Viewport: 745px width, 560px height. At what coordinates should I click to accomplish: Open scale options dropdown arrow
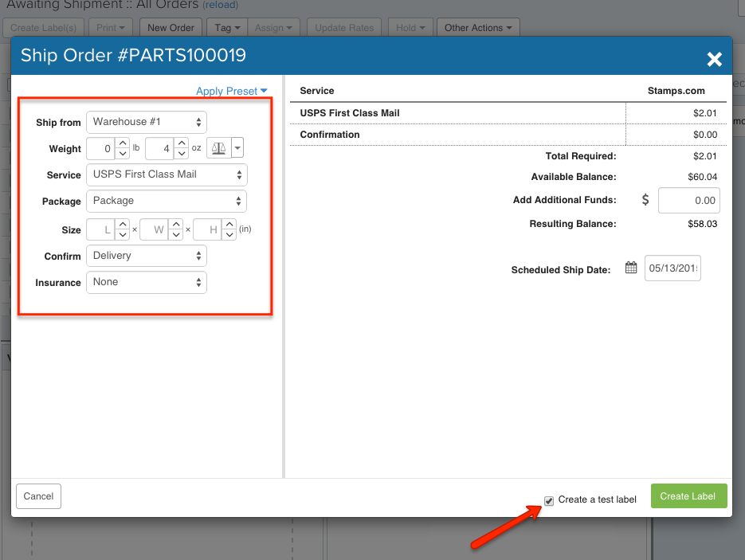[x=237, y=148]
